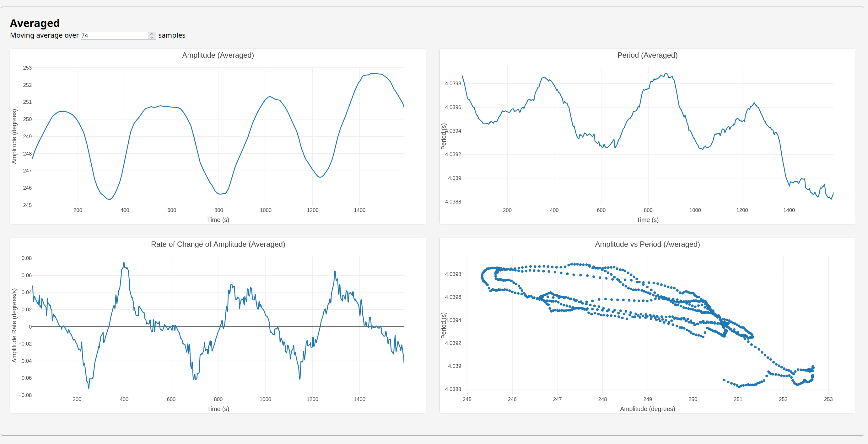Click the "Time (s)" label under Rate of Change chart

pos(218,409)
